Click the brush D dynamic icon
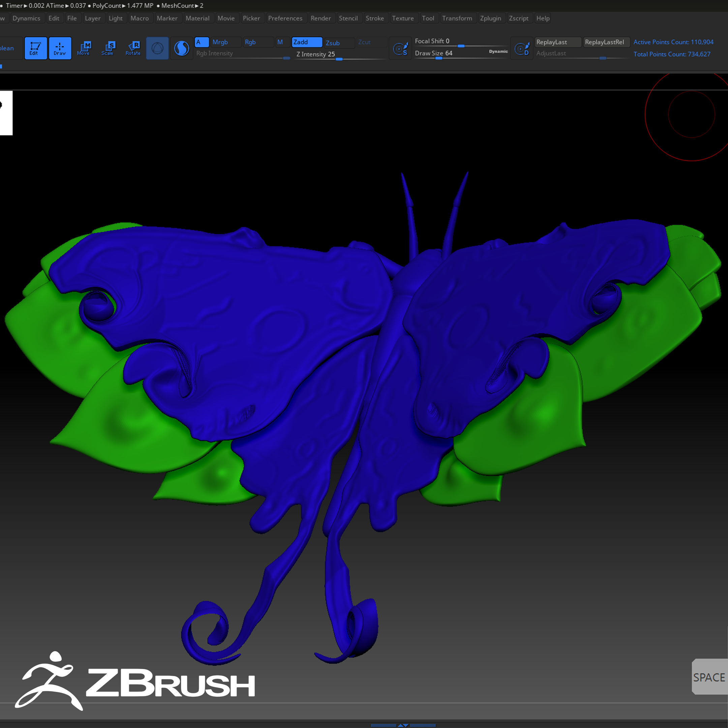The width and height of the screenshot is (728, 728). 521,49
